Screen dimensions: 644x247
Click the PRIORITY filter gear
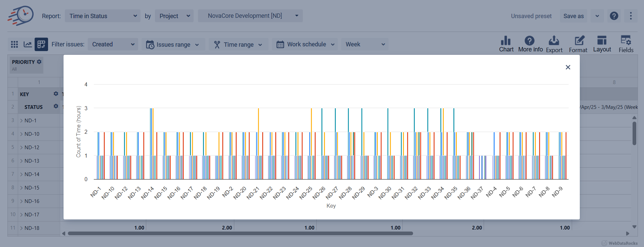point(39,62)
